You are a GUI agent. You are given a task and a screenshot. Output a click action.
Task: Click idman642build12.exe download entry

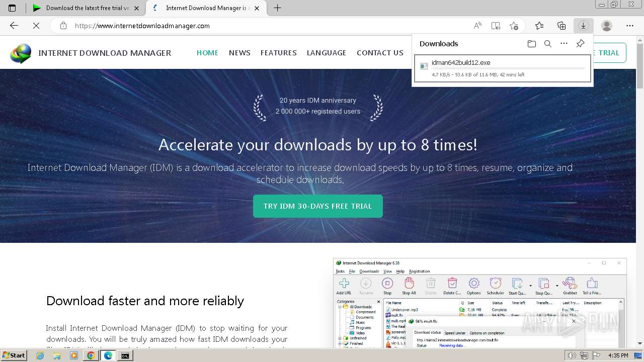click(x=502, y=68)
